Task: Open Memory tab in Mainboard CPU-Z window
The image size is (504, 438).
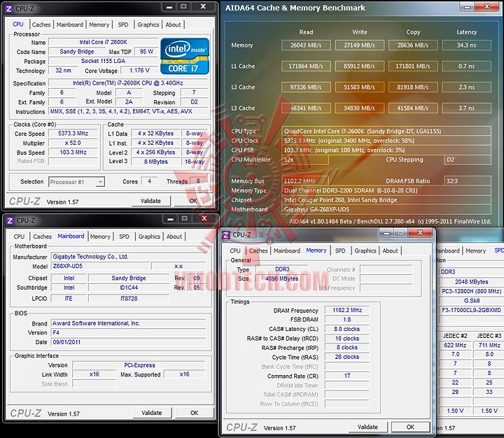Action: coord(100,236)
